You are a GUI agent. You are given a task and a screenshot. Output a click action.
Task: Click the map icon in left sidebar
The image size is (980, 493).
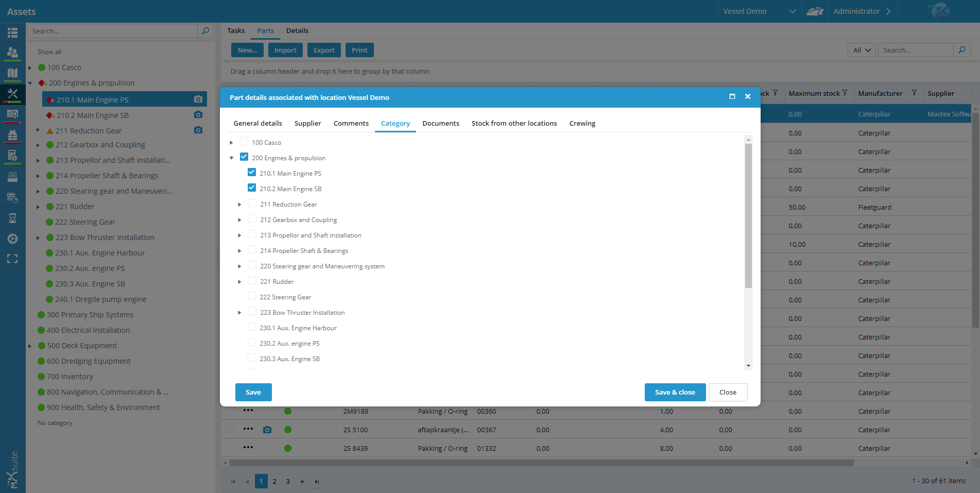point(12,73)
